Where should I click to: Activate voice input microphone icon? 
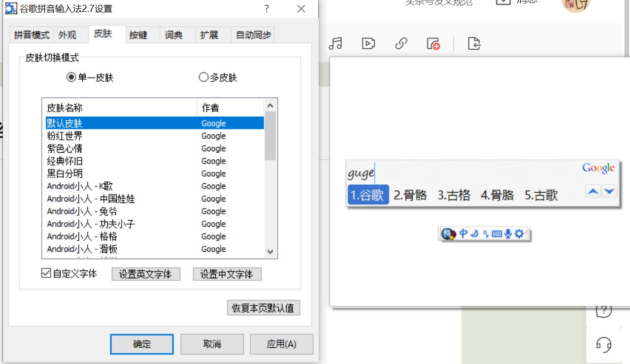pos(508,234)
